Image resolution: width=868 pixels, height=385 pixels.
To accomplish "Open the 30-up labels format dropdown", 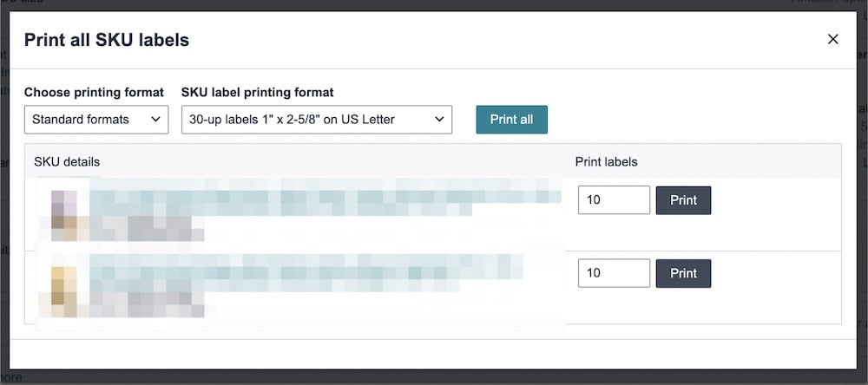I will click(x=316, y=120).
